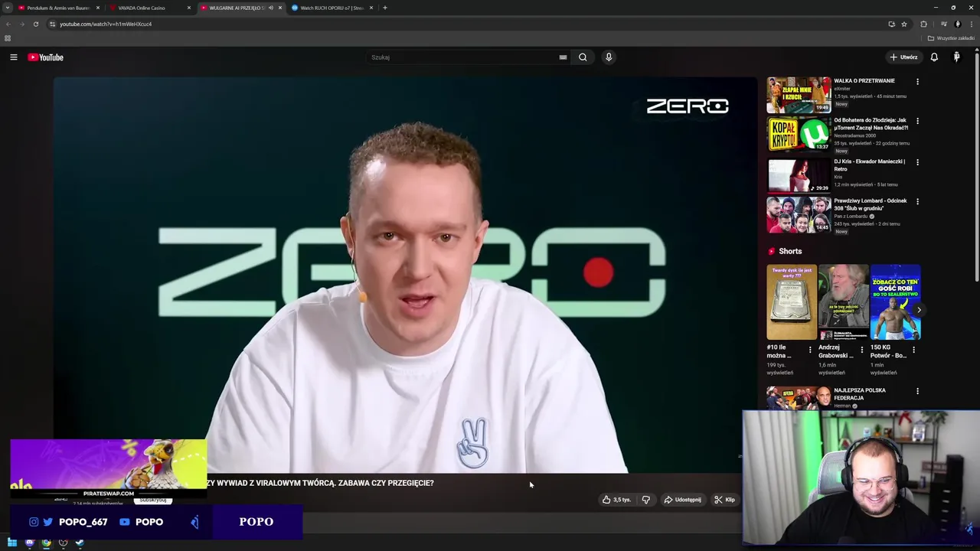Viewport: 980px width, 551px height.
Task: Open options for the 150 KG Potwór short
Action: (913, 350)
